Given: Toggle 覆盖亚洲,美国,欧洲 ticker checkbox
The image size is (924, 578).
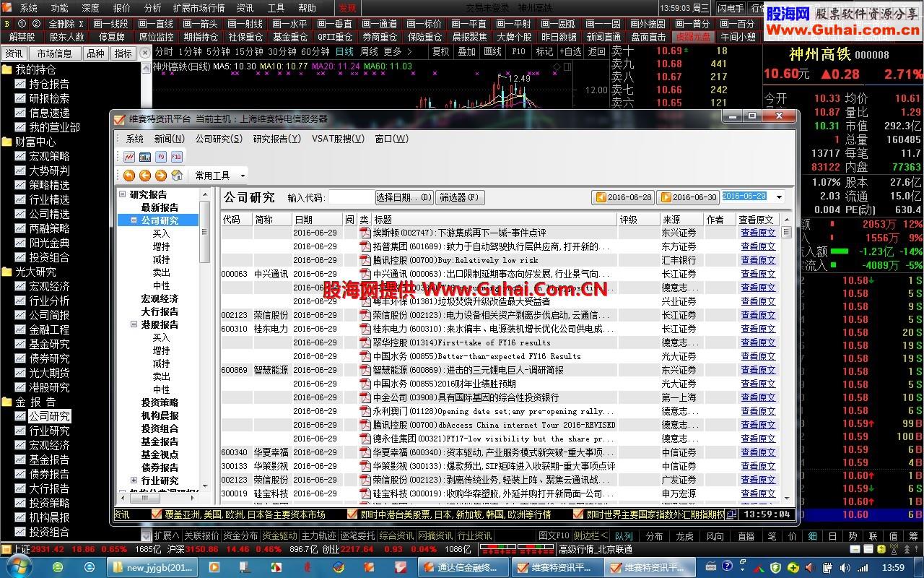Looking at the screenshot, I should [x=157, y=514].
